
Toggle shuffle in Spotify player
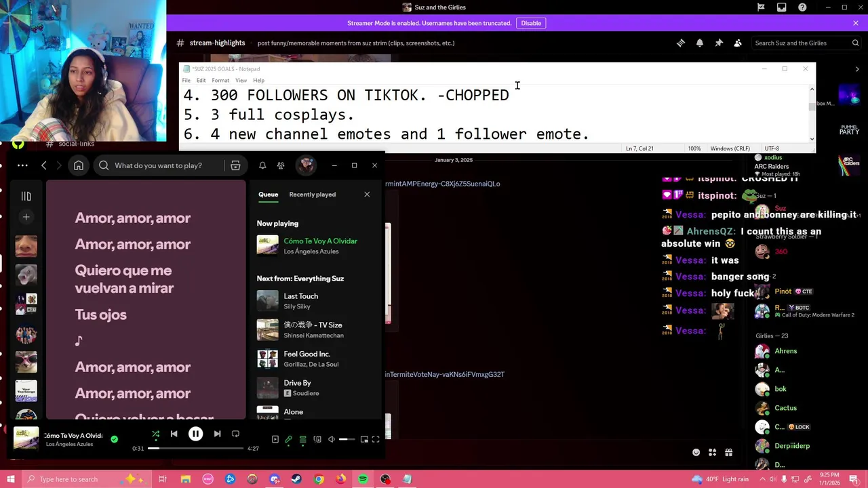point(156,434)
